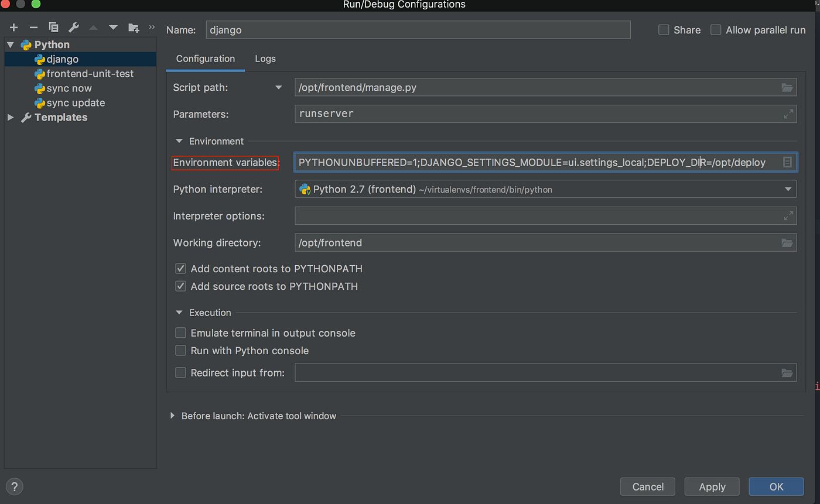The image size is (820, 504).
Task: Enable Emulate terminal in output console
Action: point(181,332)
